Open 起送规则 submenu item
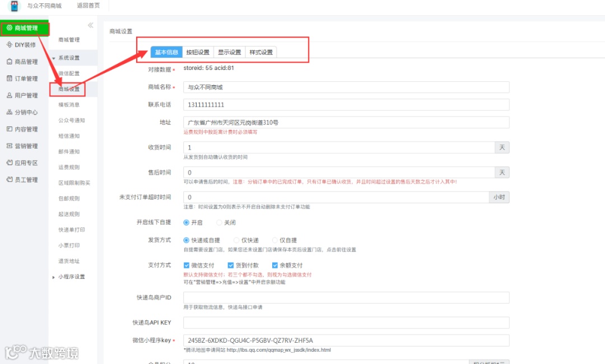Image resolution: width=605 pixels, height=364 pixels. point(69,214)
